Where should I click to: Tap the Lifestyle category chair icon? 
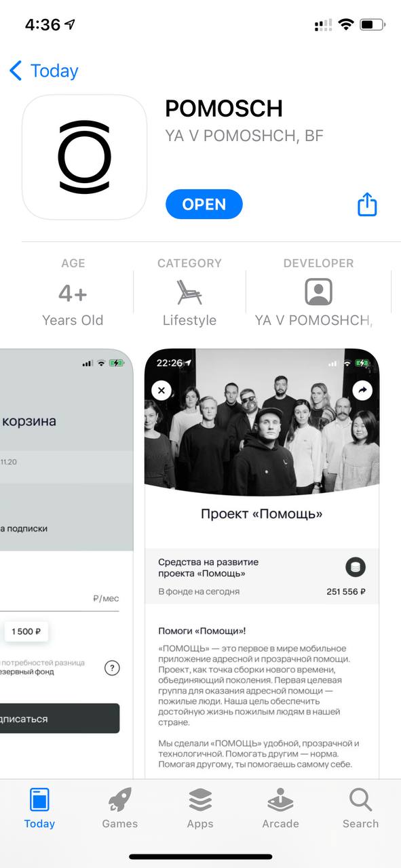tap(189, 292)
